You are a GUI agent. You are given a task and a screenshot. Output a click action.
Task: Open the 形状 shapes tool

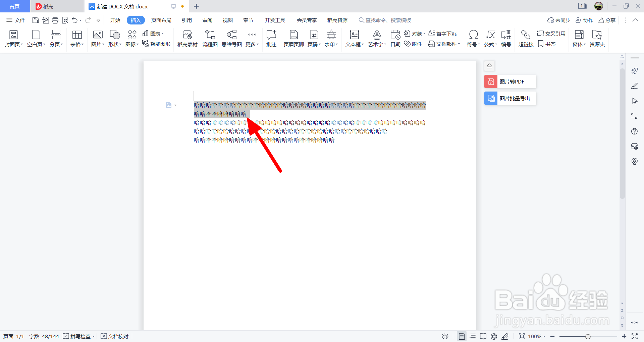[x=115, y=38]
